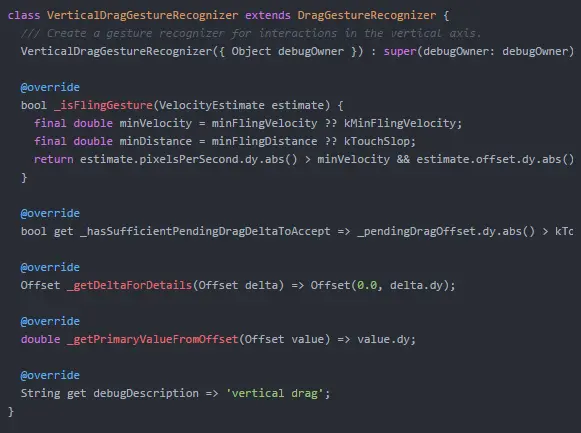
Task: Click the extends keyword
Action: (268, 15)
